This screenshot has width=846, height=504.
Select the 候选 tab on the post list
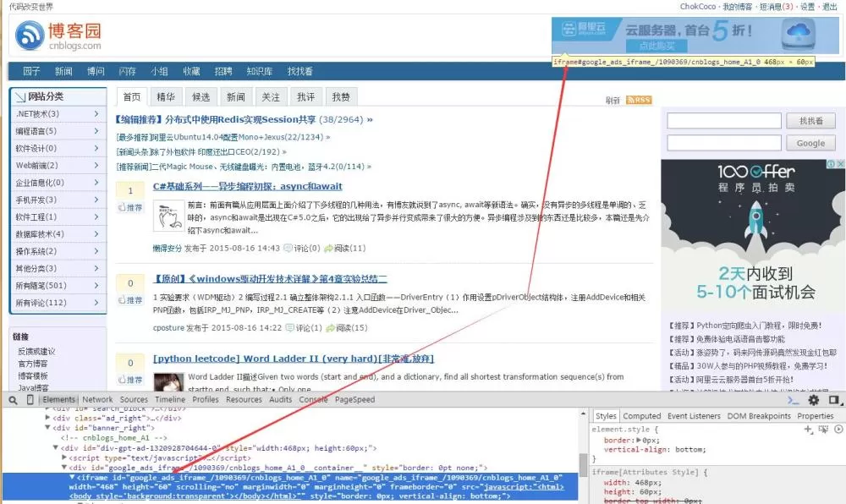tap(201, 97)
